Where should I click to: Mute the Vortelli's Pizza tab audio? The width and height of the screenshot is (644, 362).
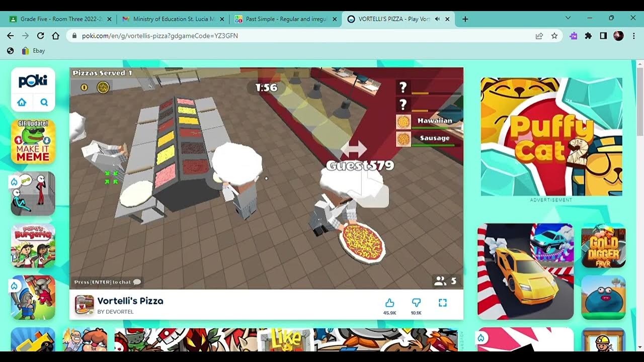click(437, 19)
